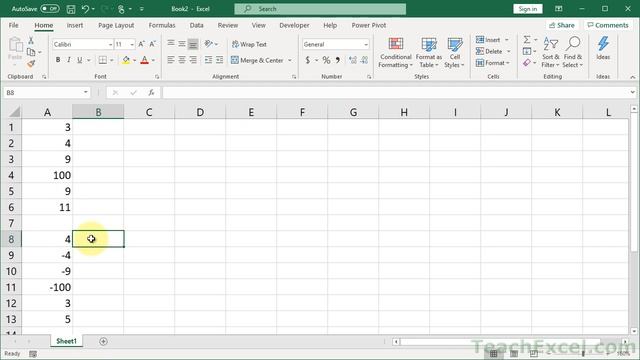Open Sort & Filter
Image resolution: width=640 pixels, height=360 pixels.
(551, 52)
